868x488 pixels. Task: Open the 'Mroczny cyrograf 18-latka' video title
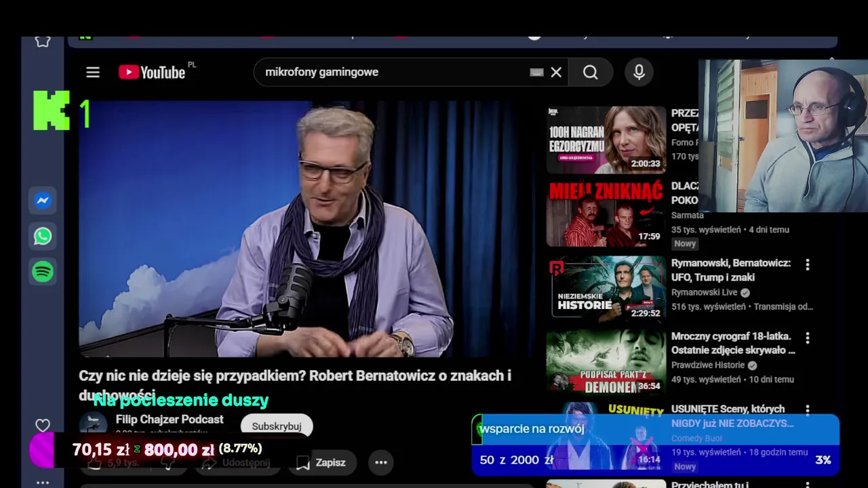pos(733,343)
